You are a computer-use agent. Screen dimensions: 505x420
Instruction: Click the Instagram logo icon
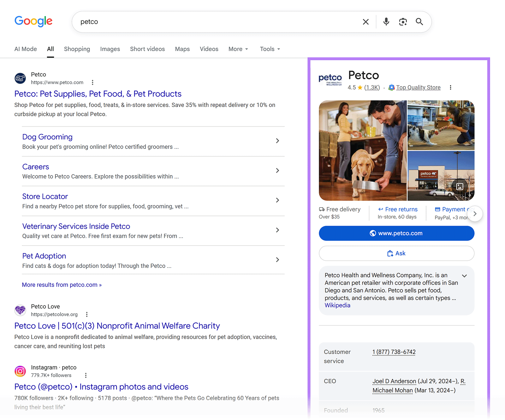[20, 371]
